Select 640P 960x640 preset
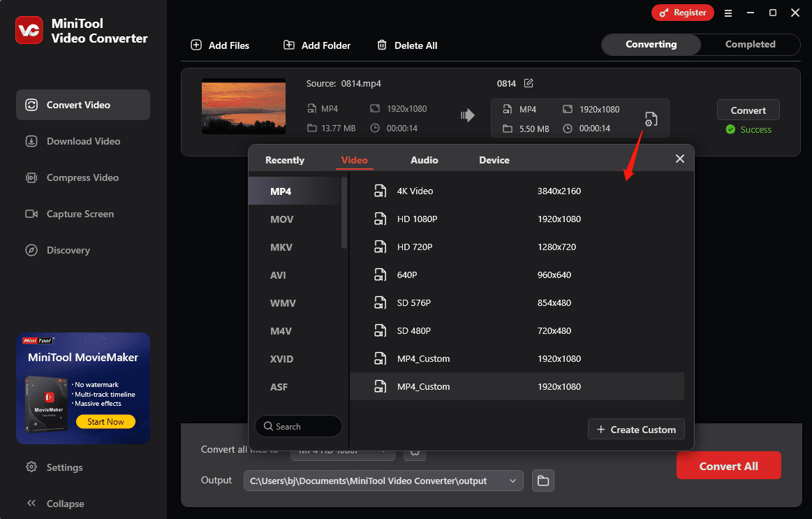 (517, 275)
